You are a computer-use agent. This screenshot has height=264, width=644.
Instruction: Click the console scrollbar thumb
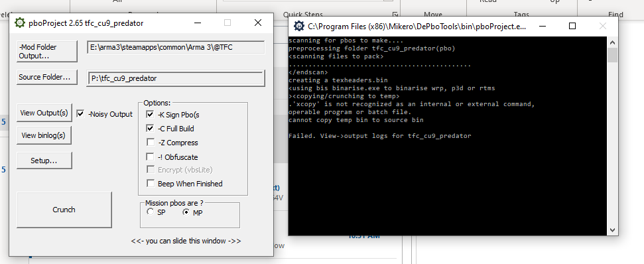[612, 55]
